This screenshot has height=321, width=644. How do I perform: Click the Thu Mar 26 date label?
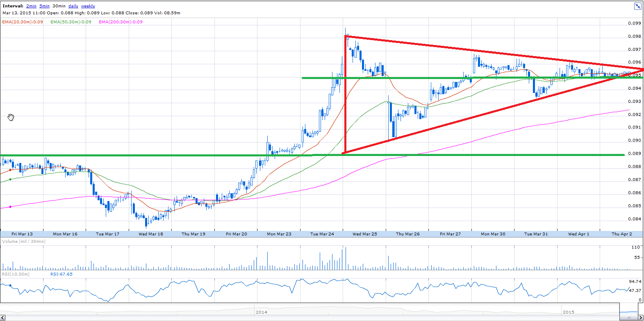tap(408, 234)
